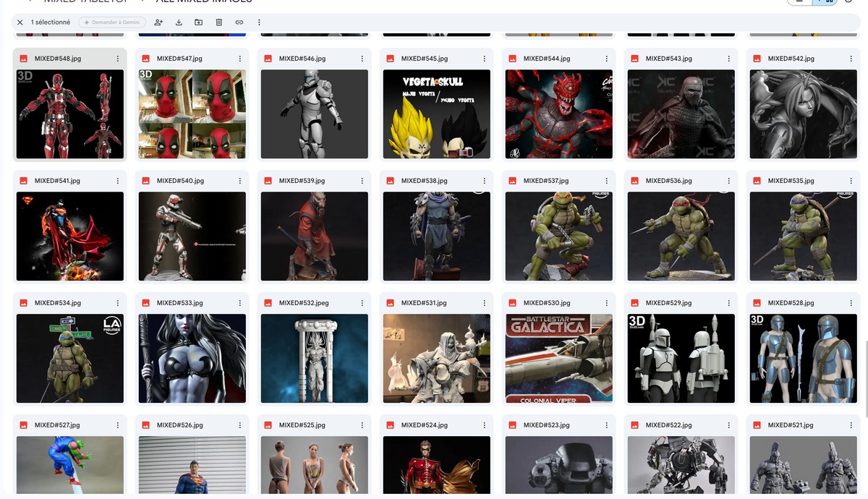Open the three-dot menu for MIXED#526.jpg
Viewport: 868px width, 499px height.
click(x=240, y=425)
